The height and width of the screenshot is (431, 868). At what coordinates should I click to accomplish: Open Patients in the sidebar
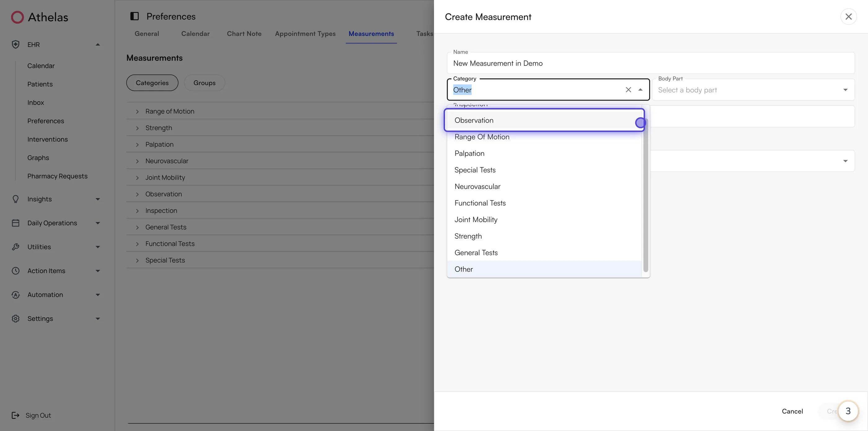[40, 84]
